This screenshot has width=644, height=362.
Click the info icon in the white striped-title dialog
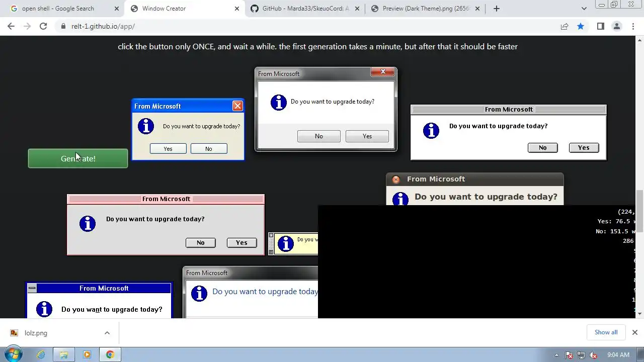tap(431, 131)
